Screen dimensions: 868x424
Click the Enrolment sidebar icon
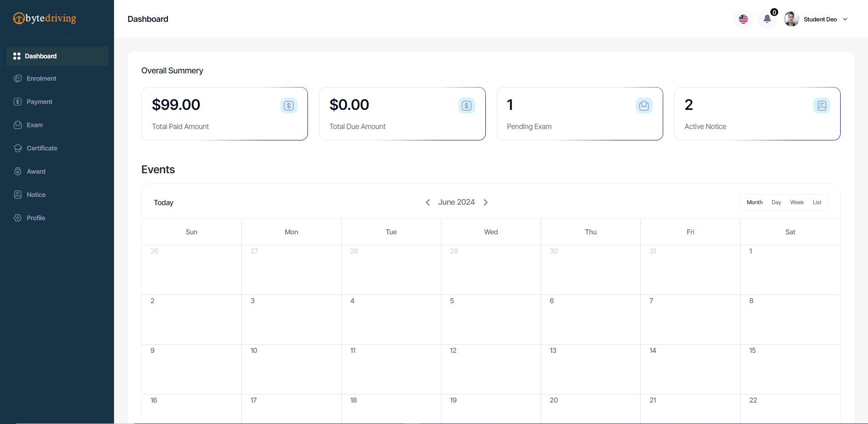[18, 78]
